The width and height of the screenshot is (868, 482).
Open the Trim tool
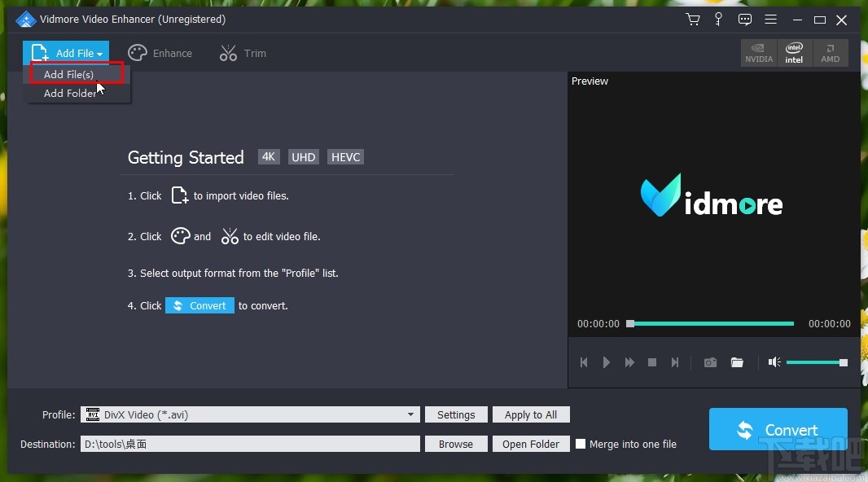coord(243,53)
